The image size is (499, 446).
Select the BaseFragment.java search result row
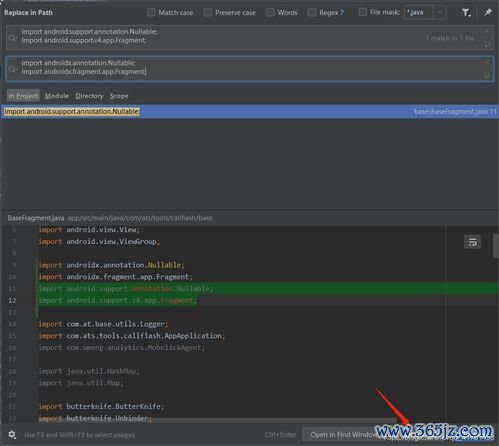click(x=249, y=112)
